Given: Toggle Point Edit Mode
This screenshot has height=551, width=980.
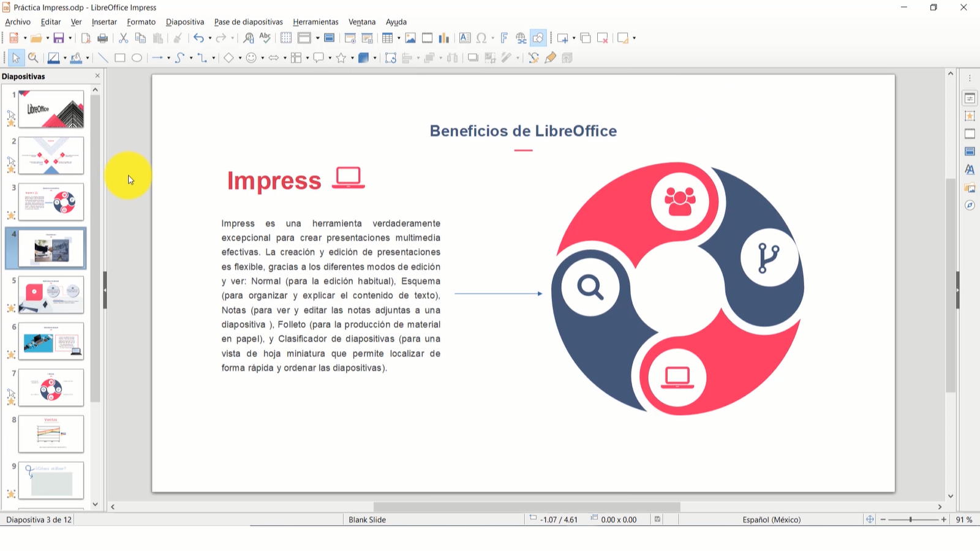Looking at the screenshot, I should tap(533, 58).
